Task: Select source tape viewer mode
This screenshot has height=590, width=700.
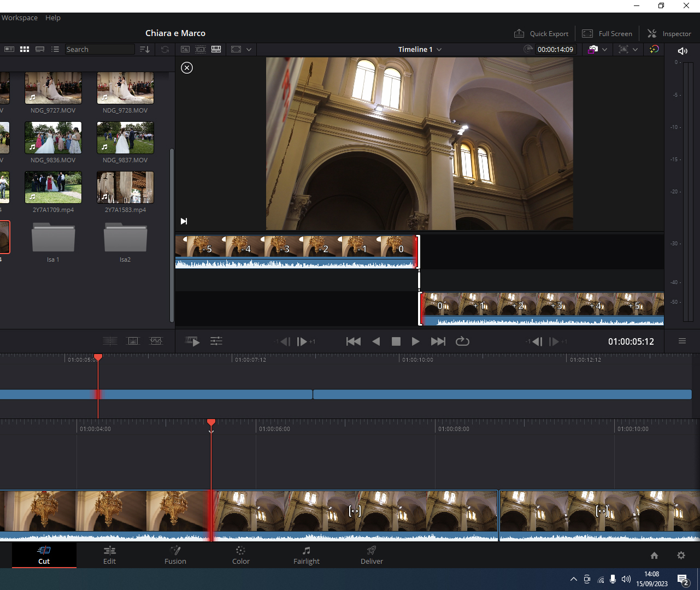Action: pyautogui.click(x=201, y=49)
